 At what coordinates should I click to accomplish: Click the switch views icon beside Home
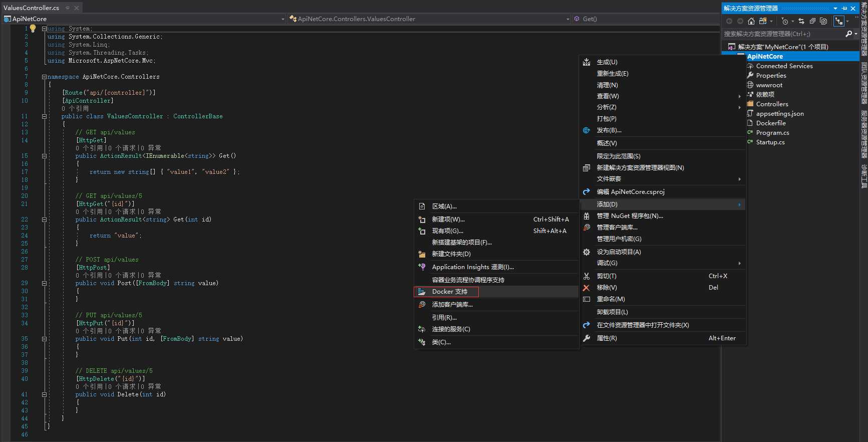pos(763,21)
